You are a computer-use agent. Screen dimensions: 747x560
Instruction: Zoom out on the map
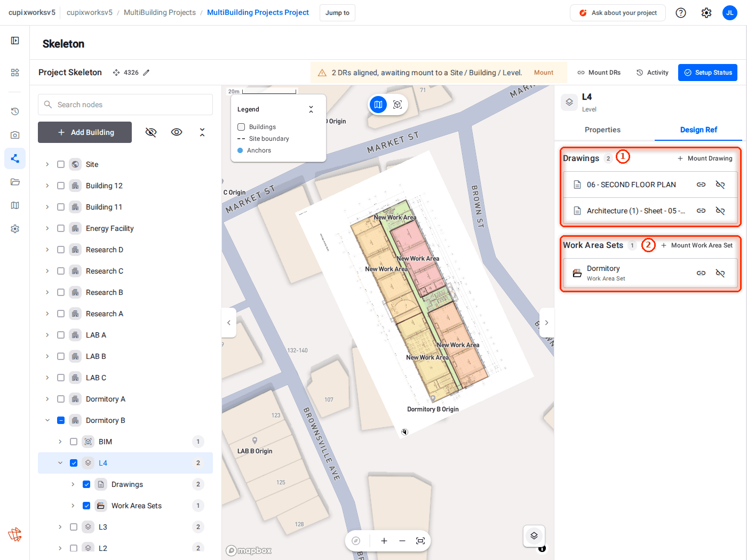[402, 541]
